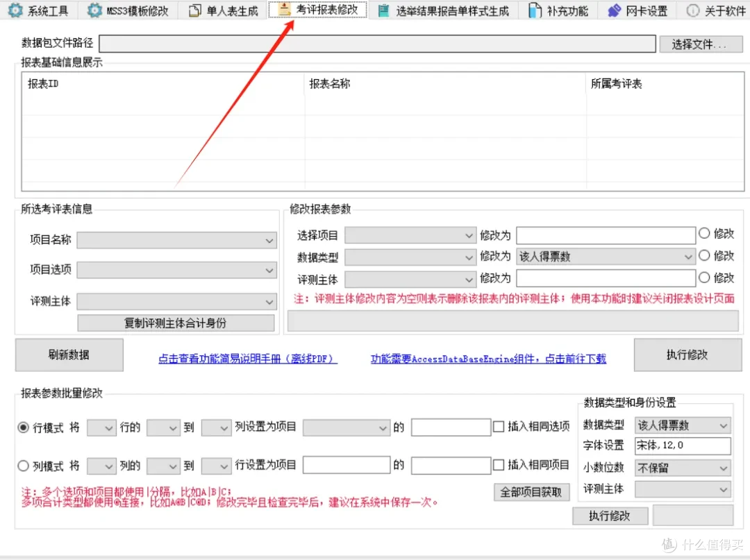The width and height of the screenshot is (750, 560).
Task: Select the 修改 radio for 选择项目
Action: pos(704,233)
